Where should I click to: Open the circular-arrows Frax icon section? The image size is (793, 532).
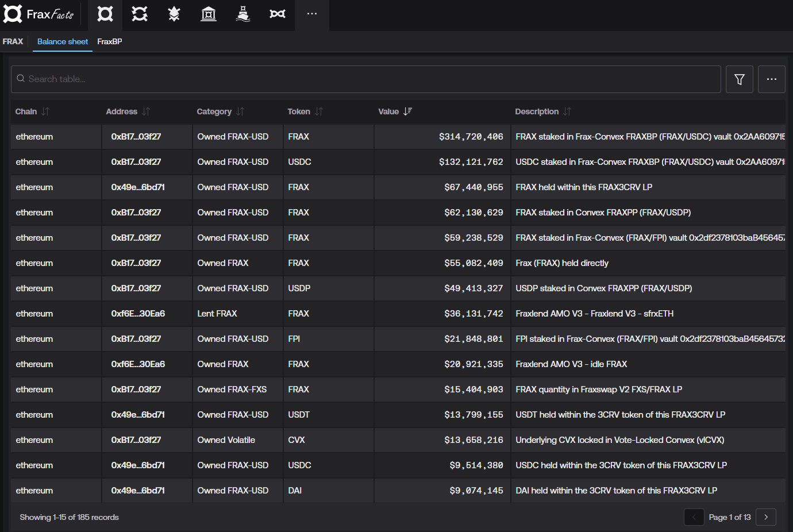point(140,14)
